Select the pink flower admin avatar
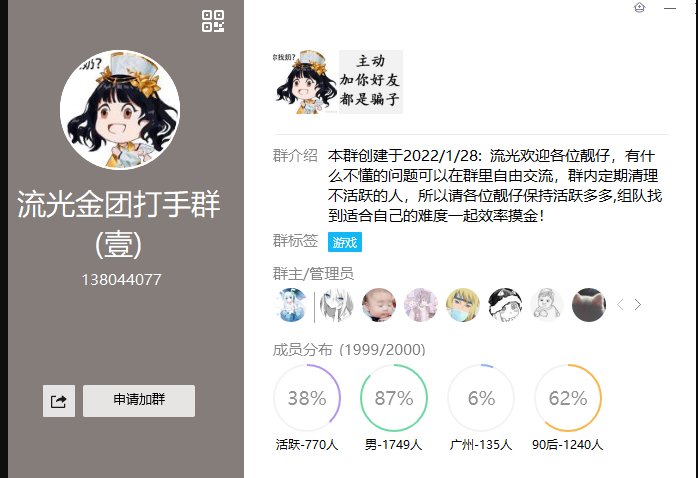This screenshot has height=478, width=698. tap(421, 305)
